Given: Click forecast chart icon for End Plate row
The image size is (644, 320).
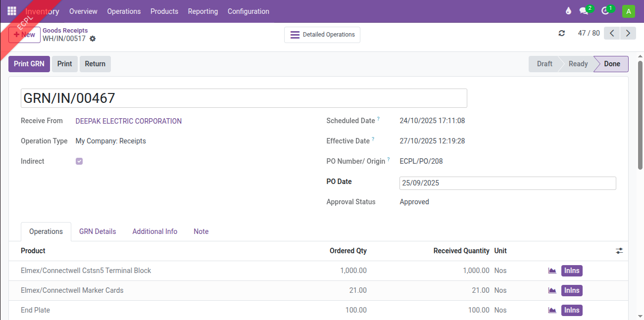Looking at the screenshot, I should point(552,310).
